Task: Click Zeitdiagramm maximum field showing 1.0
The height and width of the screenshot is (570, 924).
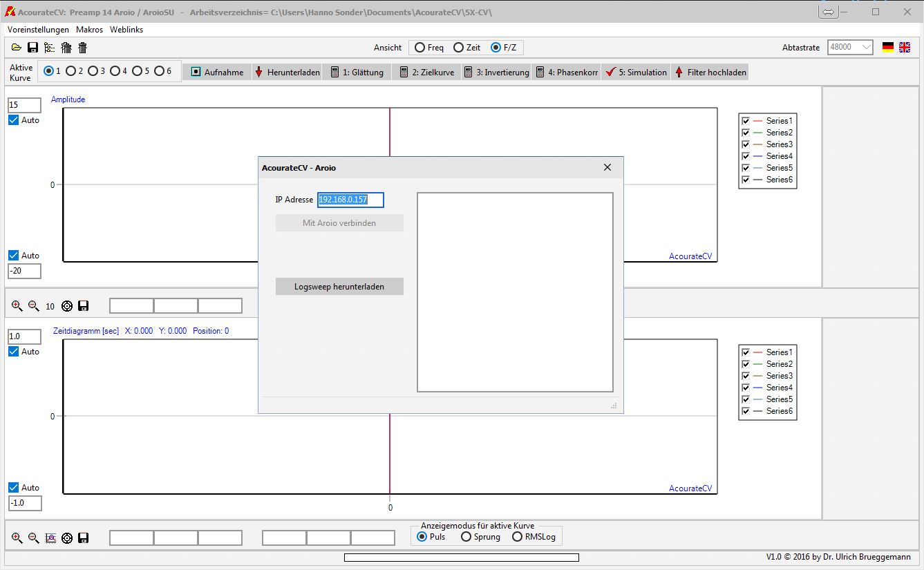Action: 24,336
